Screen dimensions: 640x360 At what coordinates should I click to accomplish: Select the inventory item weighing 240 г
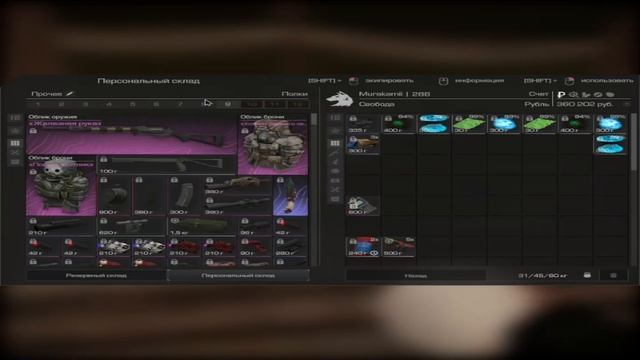pyautogui.click(x=363, y=247)
